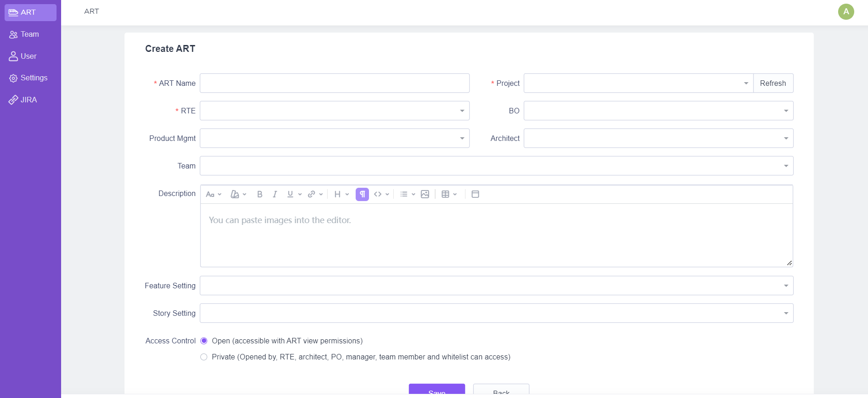Click into the ART Name input field
868x398 pixels.
coord(334,83)
